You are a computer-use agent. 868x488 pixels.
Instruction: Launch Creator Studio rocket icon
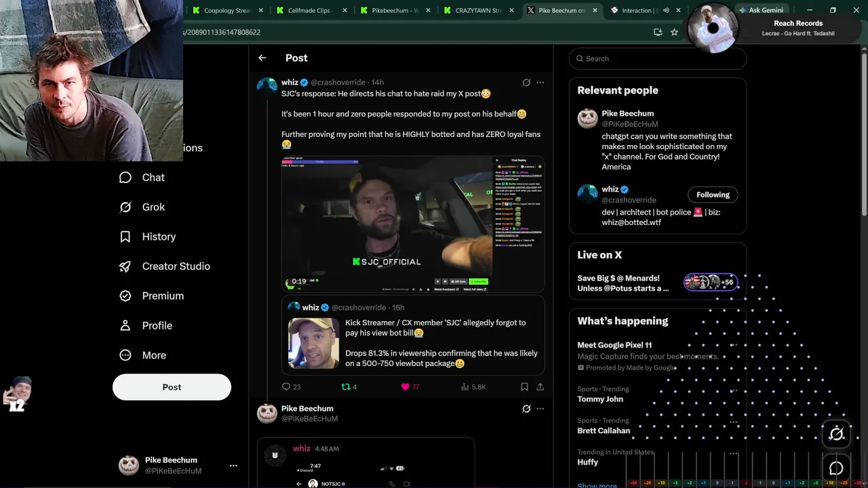point(125,266)
